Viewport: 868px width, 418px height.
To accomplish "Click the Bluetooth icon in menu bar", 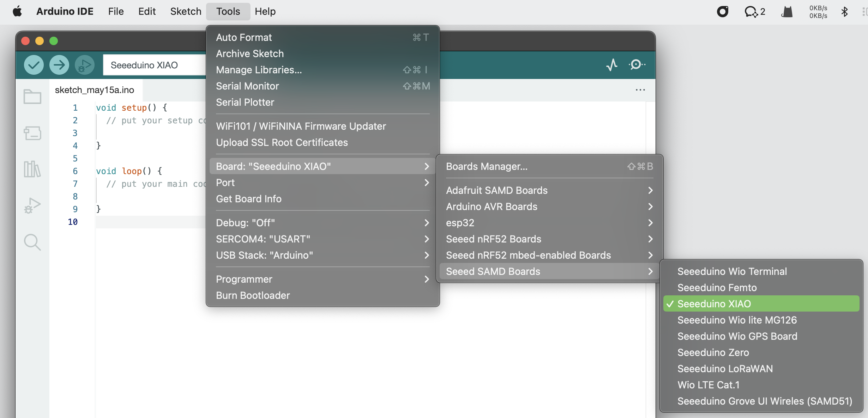I will pos(844,12).
